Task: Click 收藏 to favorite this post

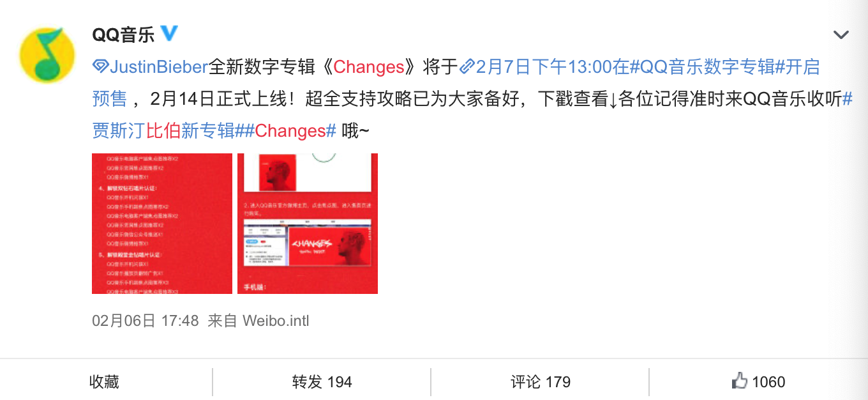Action: pos(105,382)
